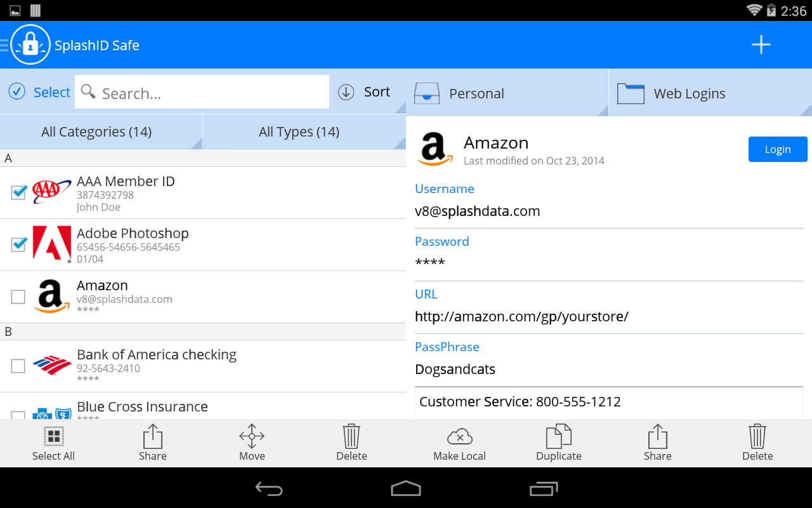Tap the Adobe logo icon
The image size is (812, 508).
(x=51, y=244)
